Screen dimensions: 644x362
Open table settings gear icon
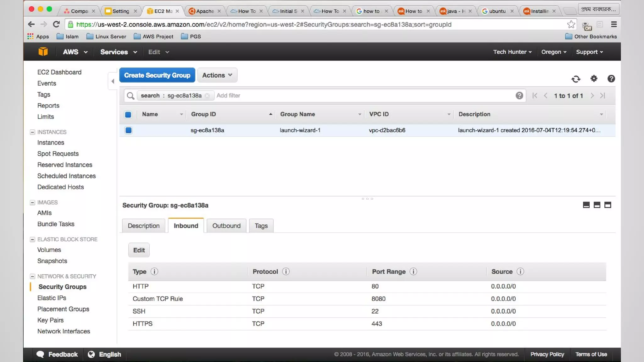594,79
